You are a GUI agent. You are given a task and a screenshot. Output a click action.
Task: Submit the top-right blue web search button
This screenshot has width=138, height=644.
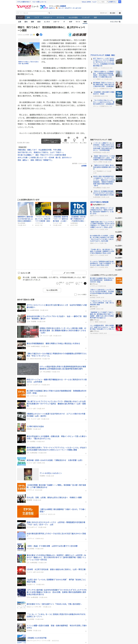(x=120, y=2)
